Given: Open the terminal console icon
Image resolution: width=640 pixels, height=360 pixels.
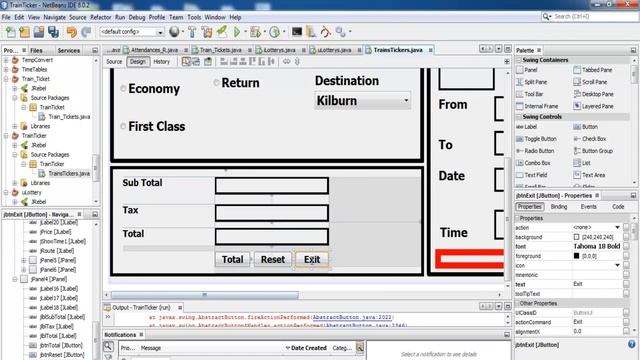Looking at the screenshot, I should tap(297, 31).
